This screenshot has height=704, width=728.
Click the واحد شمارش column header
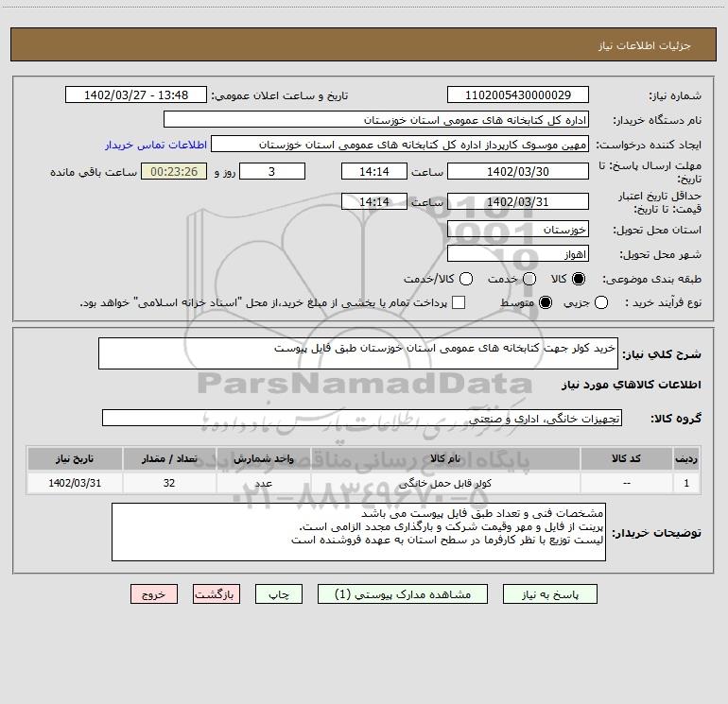click(x=263, y=458)
